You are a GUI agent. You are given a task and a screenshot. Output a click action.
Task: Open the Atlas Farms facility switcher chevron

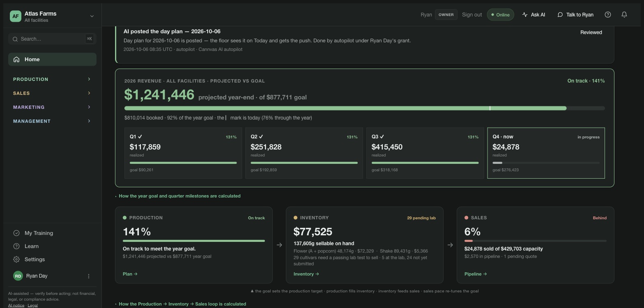pos(92,16)
